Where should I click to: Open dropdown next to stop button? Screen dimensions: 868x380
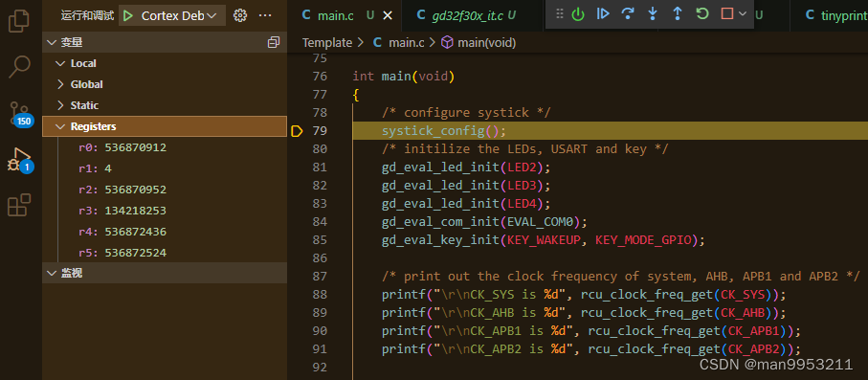pos(743,13)
